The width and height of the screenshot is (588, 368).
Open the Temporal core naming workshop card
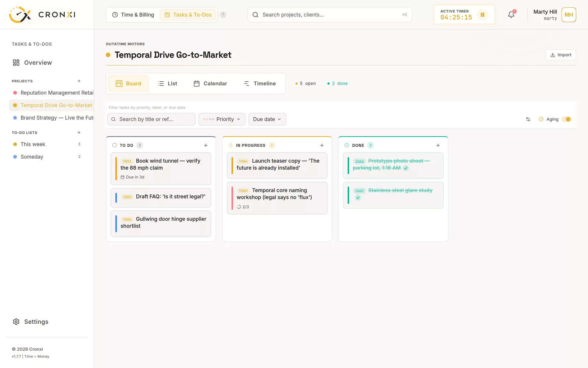[277, 198]
